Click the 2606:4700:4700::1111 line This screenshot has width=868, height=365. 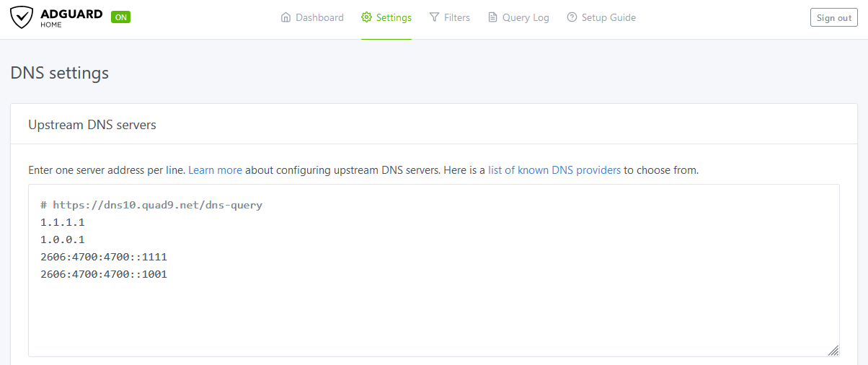tap(104, 257)
